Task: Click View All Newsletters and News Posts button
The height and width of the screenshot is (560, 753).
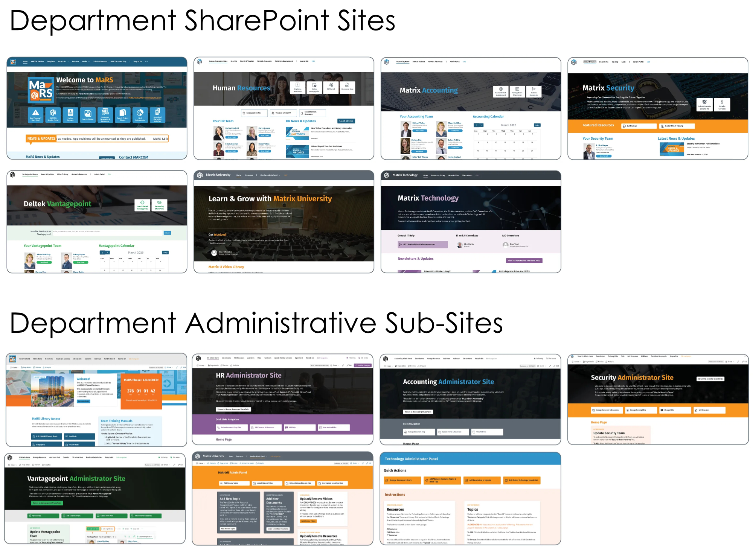Action: (524, 260)
